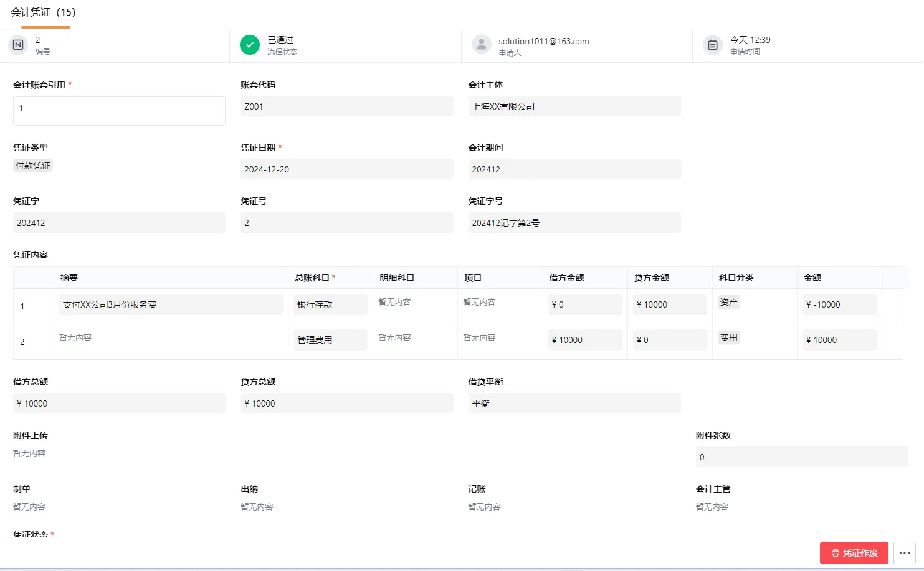Click the N badge icon next to 编号
The image size is (924, 571).
coord(17,45)
